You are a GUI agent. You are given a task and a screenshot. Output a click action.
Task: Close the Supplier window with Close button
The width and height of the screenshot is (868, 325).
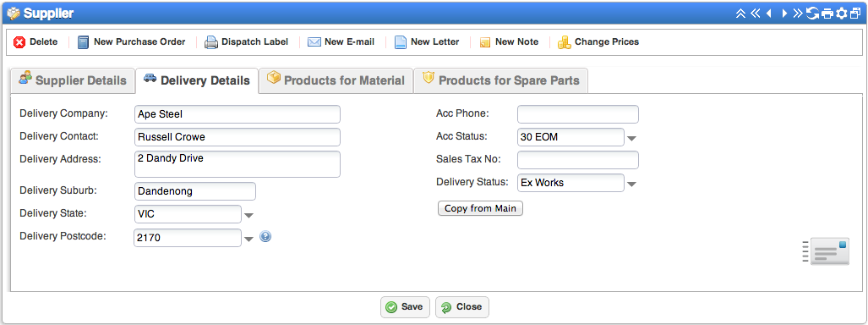(462, 306)
